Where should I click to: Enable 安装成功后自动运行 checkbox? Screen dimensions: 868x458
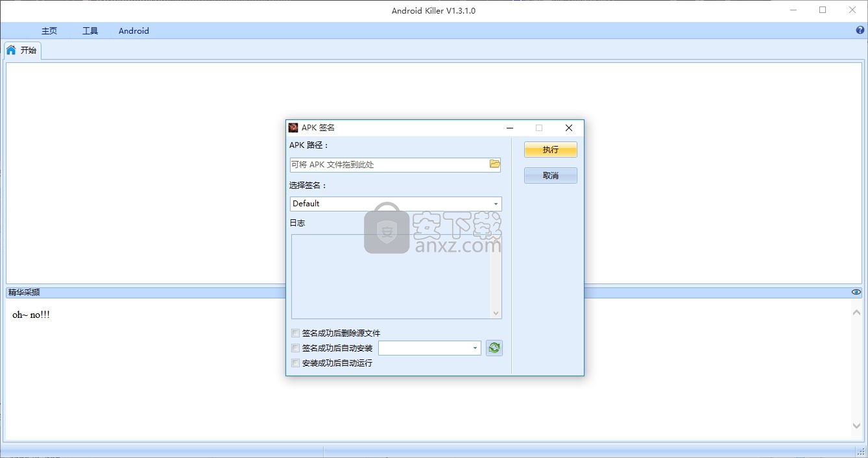tap(296, 363)
